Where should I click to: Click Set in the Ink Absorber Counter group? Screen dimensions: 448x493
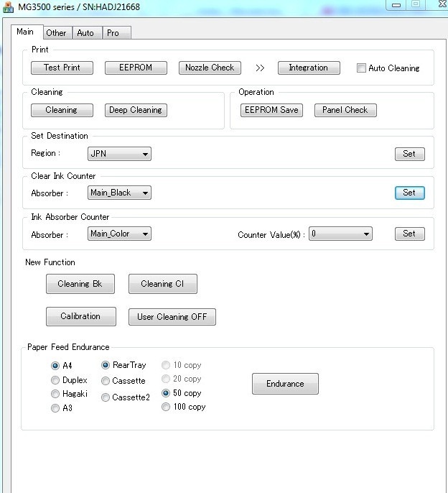point(410,234)
